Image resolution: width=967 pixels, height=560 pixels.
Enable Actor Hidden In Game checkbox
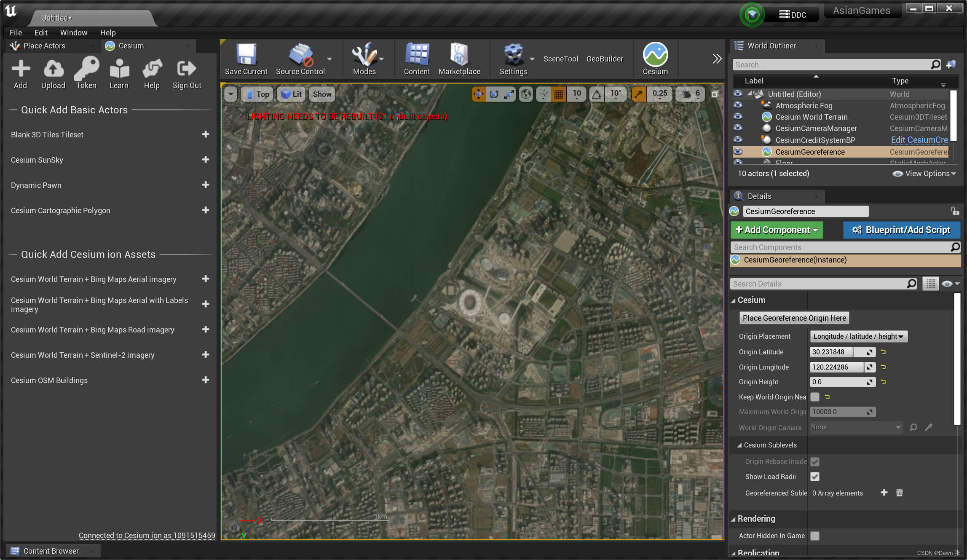815,536
